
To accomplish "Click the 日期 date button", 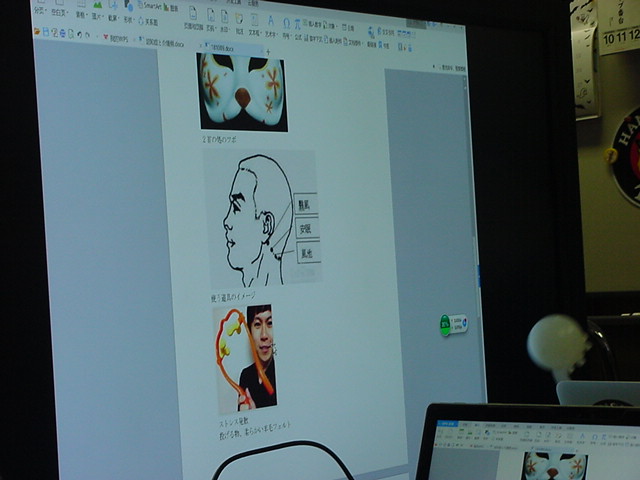I will tap(348, 27).
